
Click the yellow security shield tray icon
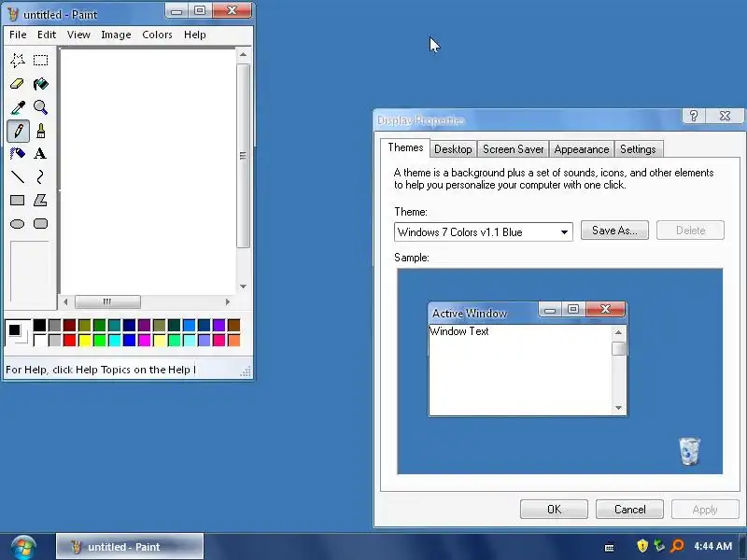[642, 546]
